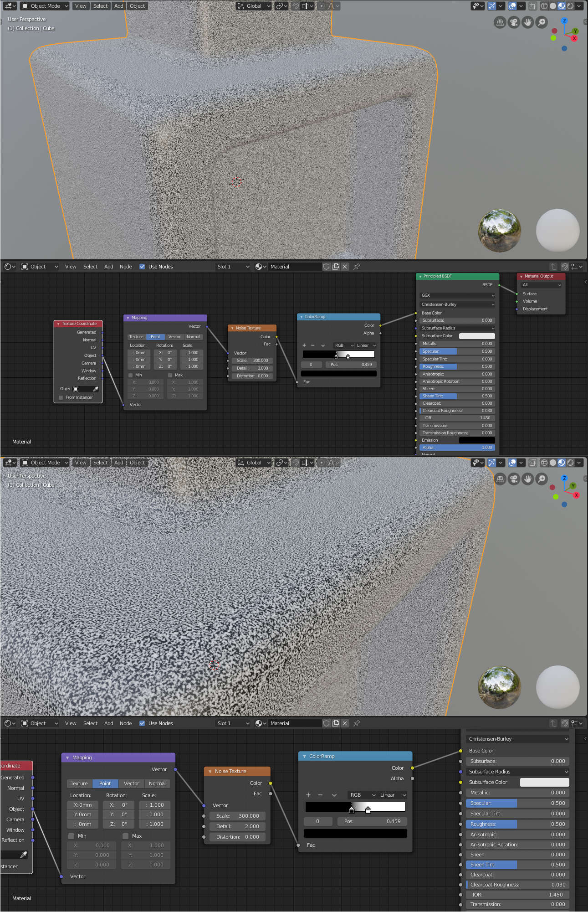Click the Alpha slider in Principled BSDF

coord(457,448)
